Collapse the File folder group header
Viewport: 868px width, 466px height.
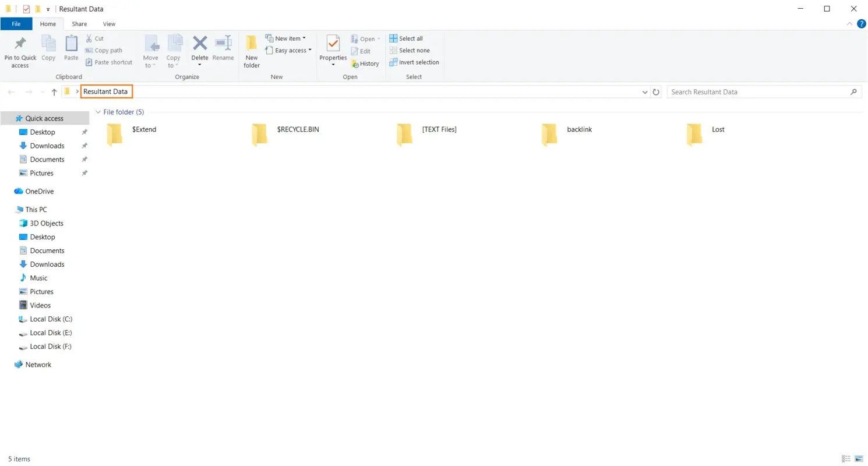point(98,112)
